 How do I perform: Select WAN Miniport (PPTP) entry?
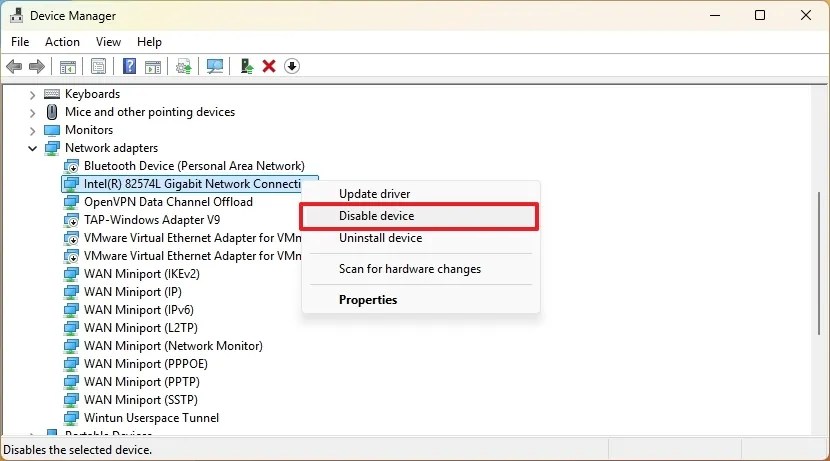point(142,382)
